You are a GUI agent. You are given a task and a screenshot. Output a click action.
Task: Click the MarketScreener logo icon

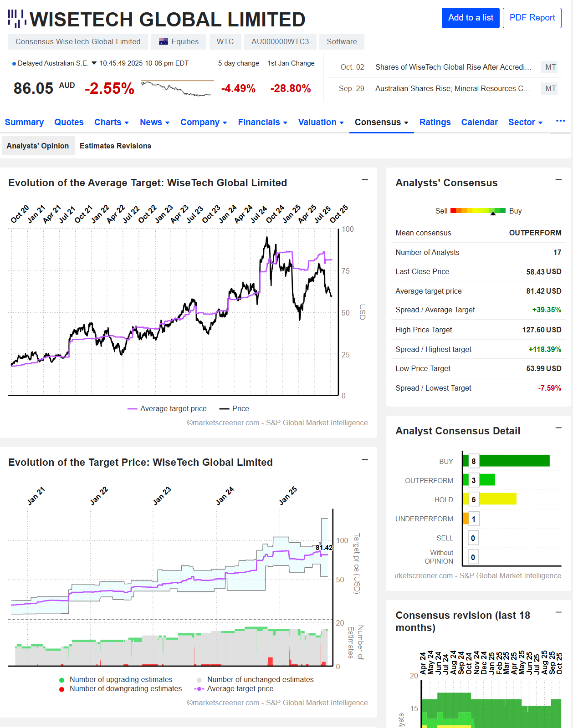(17, 19)
